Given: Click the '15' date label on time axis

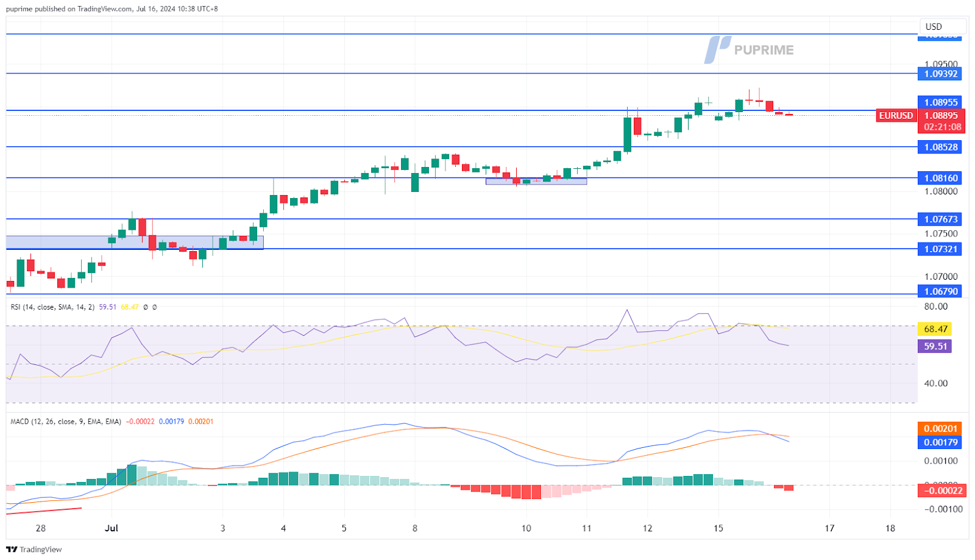Looking at the screenshot, I should click(x=718, y=528).
